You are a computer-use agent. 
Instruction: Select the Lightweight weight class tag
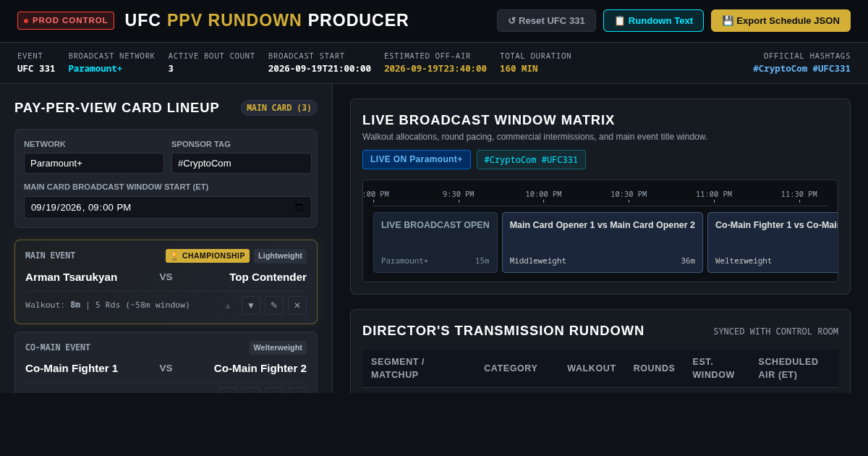click(280, 256)
